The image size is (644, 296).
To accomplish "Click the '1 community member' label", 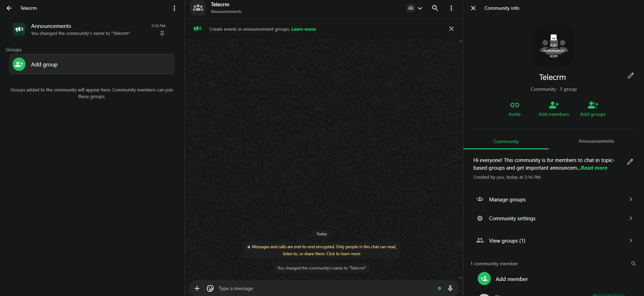I will pos(494,264).
